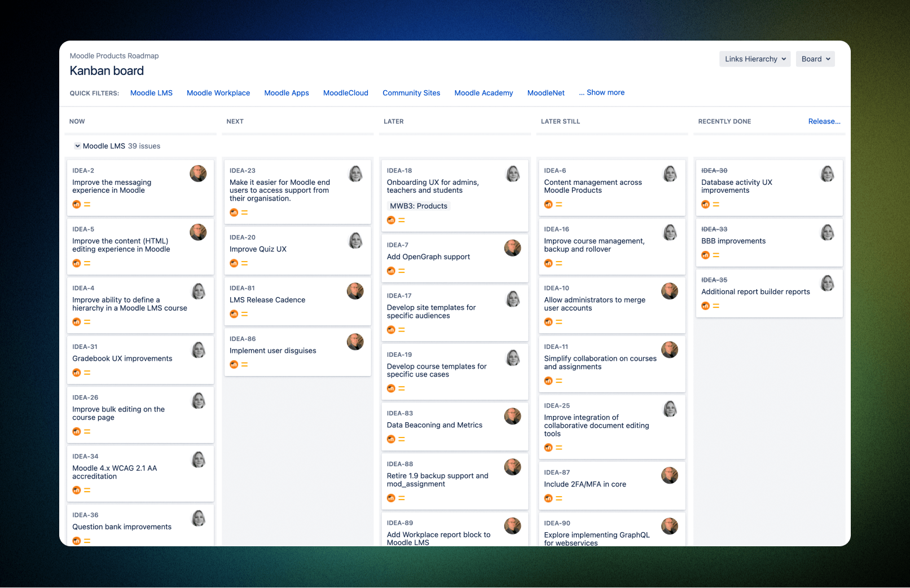The height and width of the screenshot is (588, 910).
Task: Open the Data Beaconing and Metrics card
Action: (455, 427)
